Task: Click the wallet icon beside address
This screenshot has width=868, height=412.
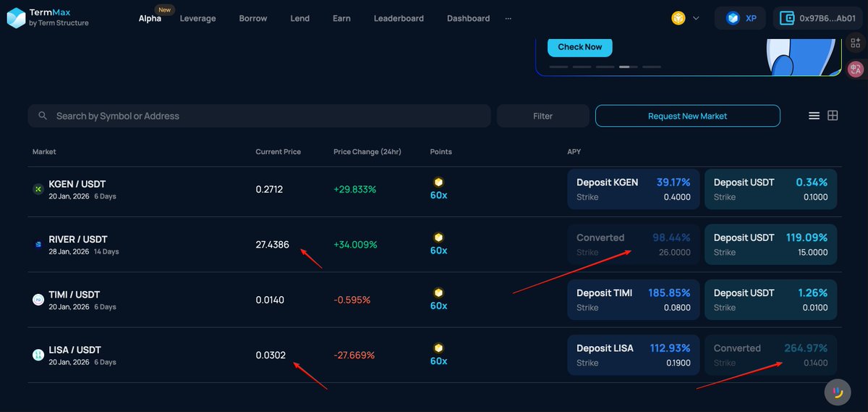Action: pyautogui.click(x=786, y=18)
